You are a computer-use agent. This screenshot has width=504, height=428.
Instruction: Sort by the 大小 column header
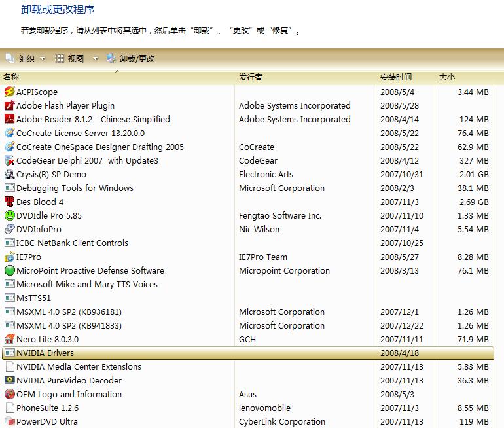465,77
